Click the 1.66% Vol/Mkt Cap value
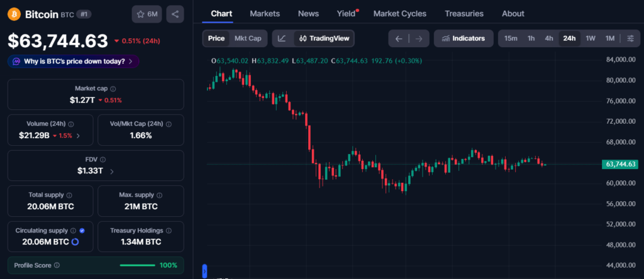The width and height of the screenshot is (644, 279). (x=141, y=135)
